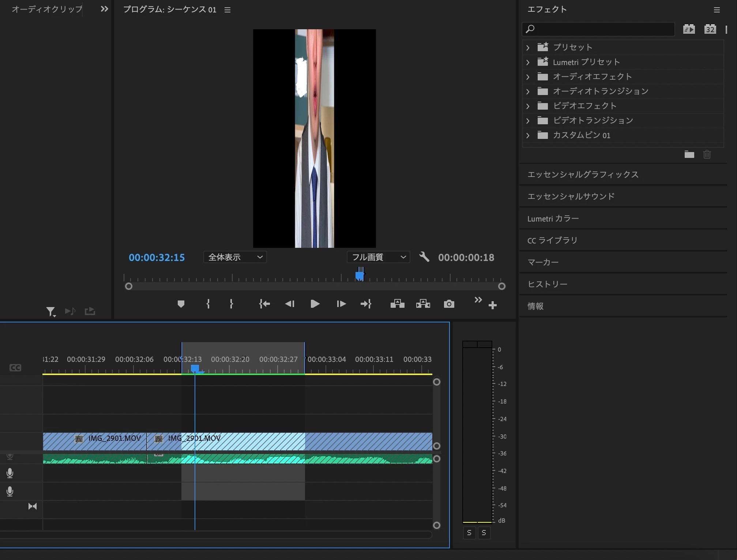
Task: Click the effects search field
Action: (x=600, y=29)
